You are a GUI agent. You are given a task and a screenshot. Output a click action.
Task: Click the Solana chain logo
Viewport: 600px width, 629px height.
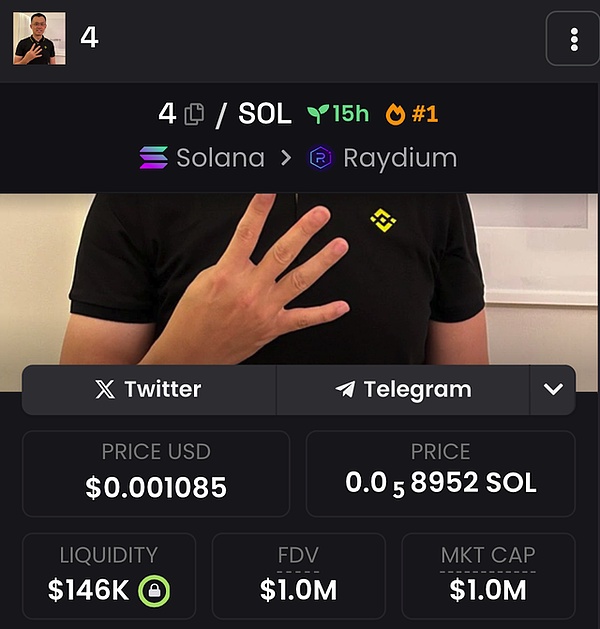154,158
